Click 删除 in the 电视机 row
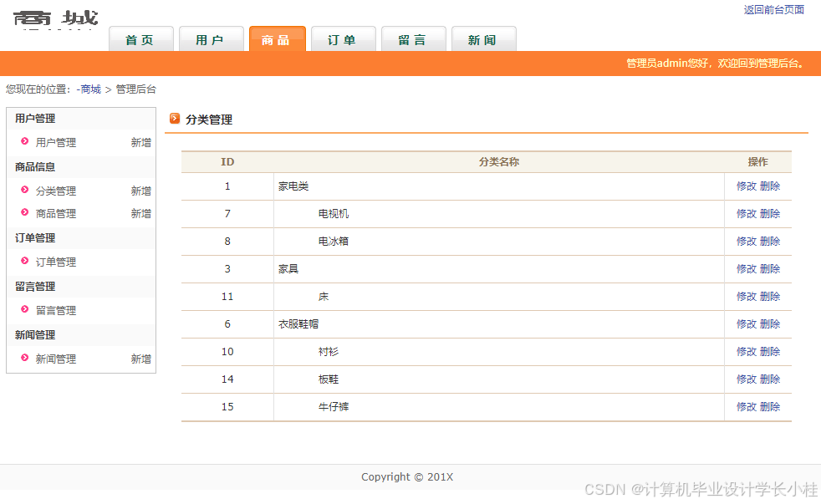The width and height of the screenshot is (821, 504). click(770, 213)
